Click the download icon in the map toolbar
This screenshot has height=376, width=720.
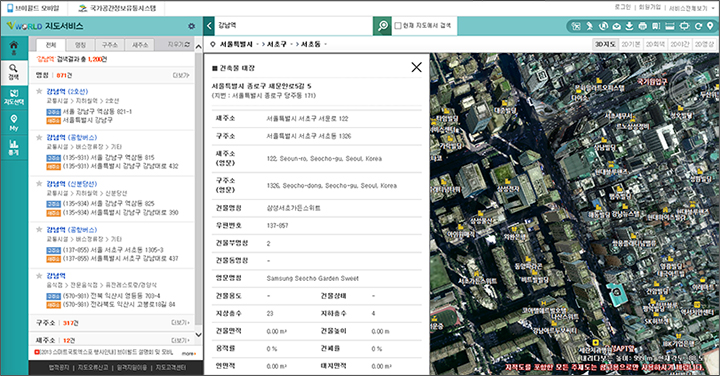point(630,26)
